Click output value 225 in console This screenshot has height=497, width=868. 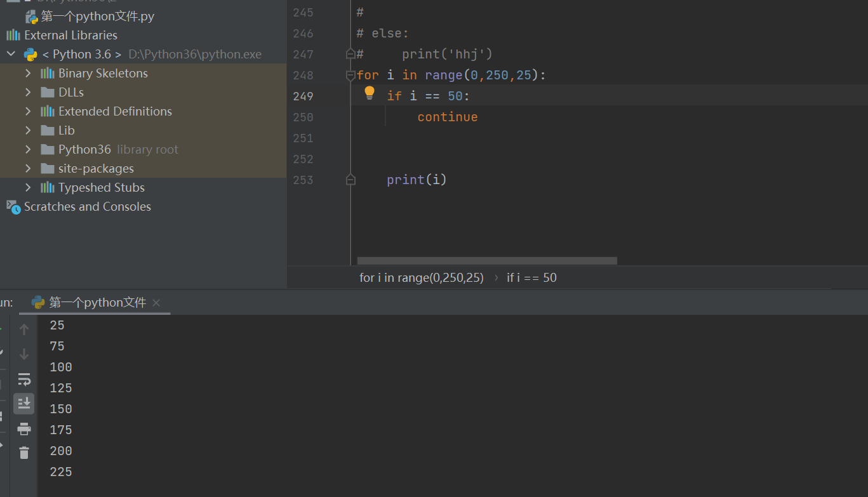[x=61, y=472]
